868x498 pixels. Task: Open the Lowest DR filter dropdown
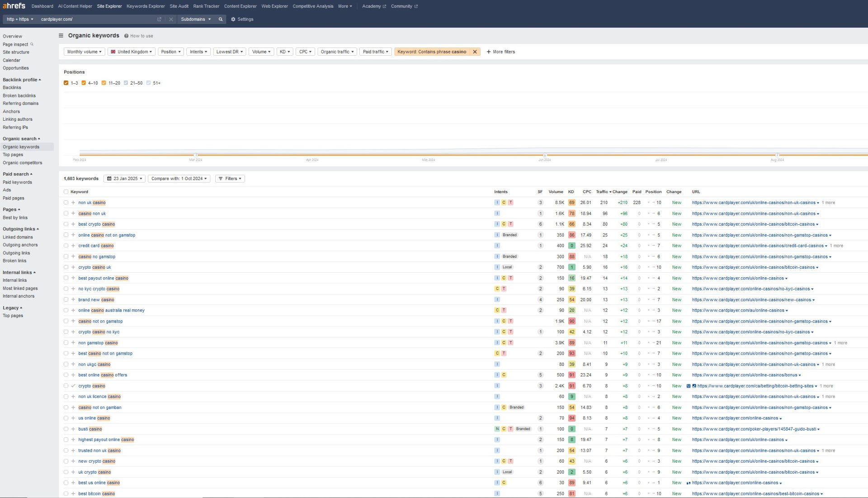[x=230, y=52]
